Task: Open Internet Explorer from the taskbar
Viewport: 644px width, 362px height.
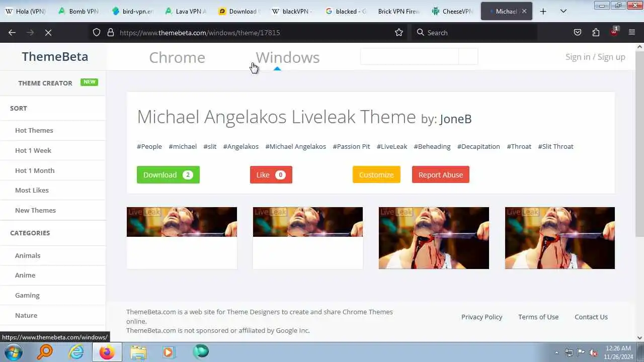Action: pos(76,352)
